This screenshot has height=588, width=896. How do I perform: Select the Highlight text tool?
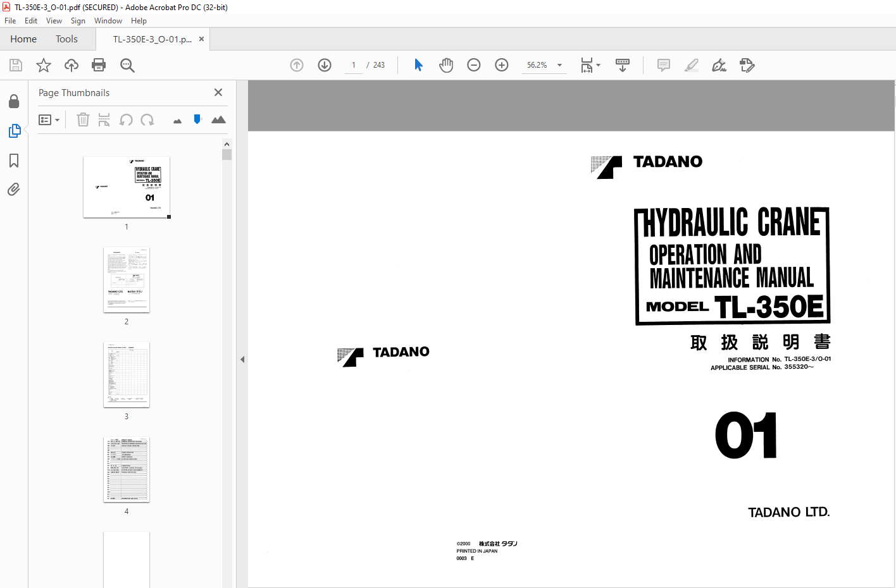692,65
